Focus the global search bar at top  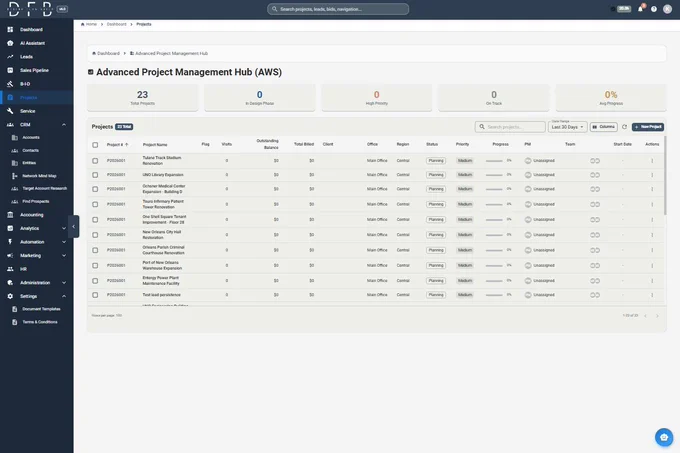(338, 9)
